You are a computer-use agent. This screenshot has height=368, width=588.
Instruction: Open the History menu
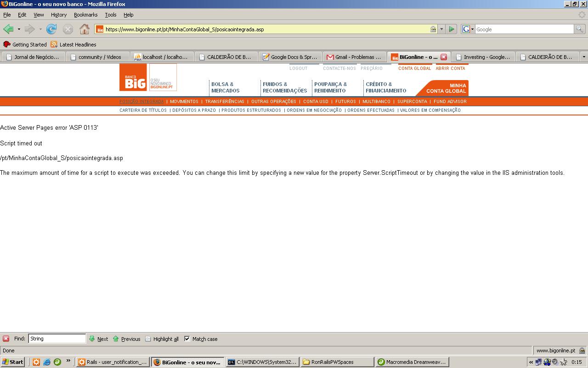pyautogui.click(x=59, y=15)
